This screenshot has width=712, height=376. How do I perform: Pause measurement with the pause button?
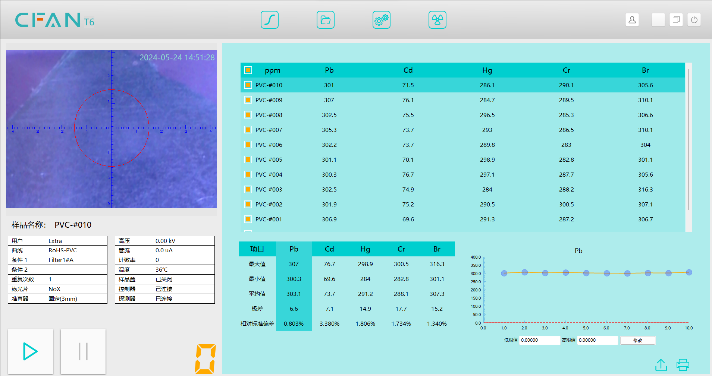point(83,351)
